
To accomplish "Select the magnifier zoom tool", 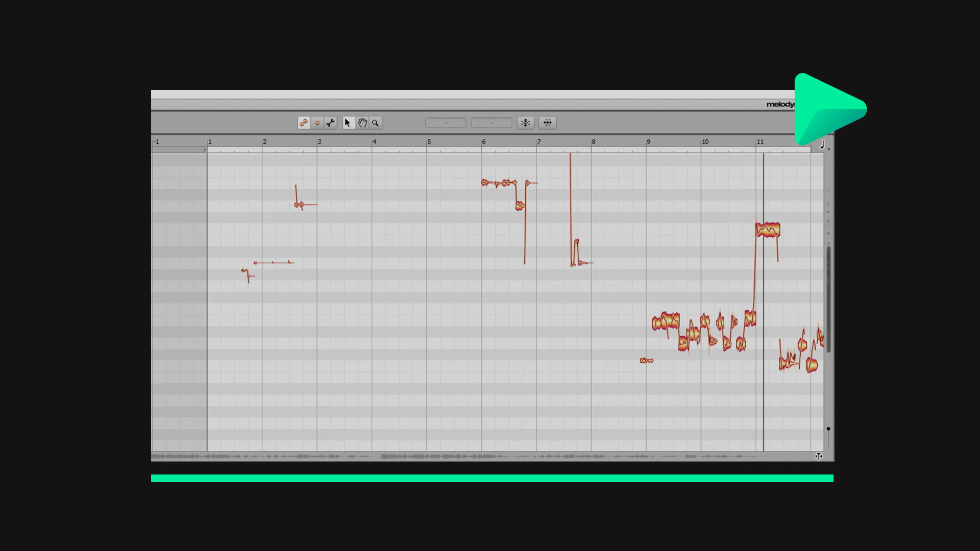I will click(376, 122).
